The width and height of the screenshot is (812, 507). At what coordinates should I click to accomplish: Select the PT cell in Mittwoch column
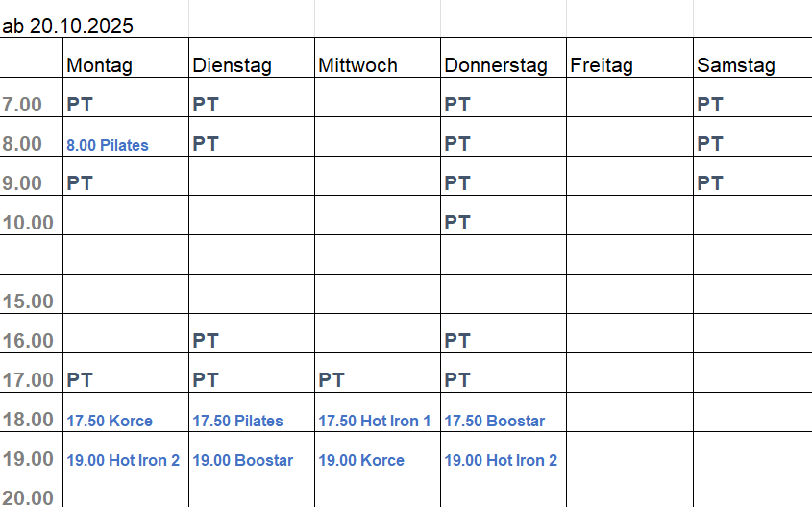click(x=332, y=380)
